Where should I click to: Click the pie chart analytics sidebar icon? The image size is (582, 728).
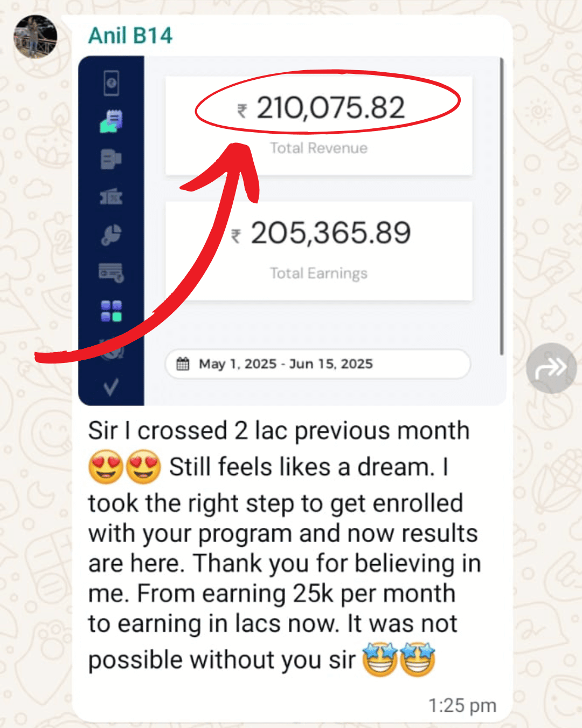[111, 235]
